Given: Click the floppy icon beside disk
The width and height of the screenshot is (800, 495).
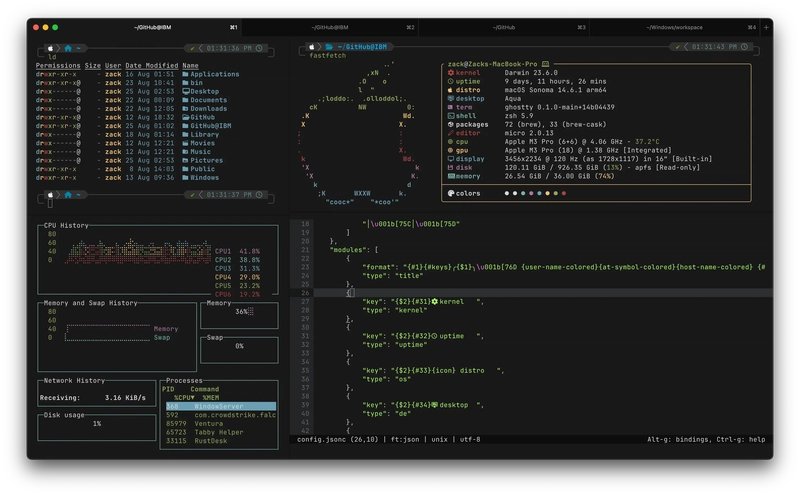Looking at the screenshot, I should 451,167.
